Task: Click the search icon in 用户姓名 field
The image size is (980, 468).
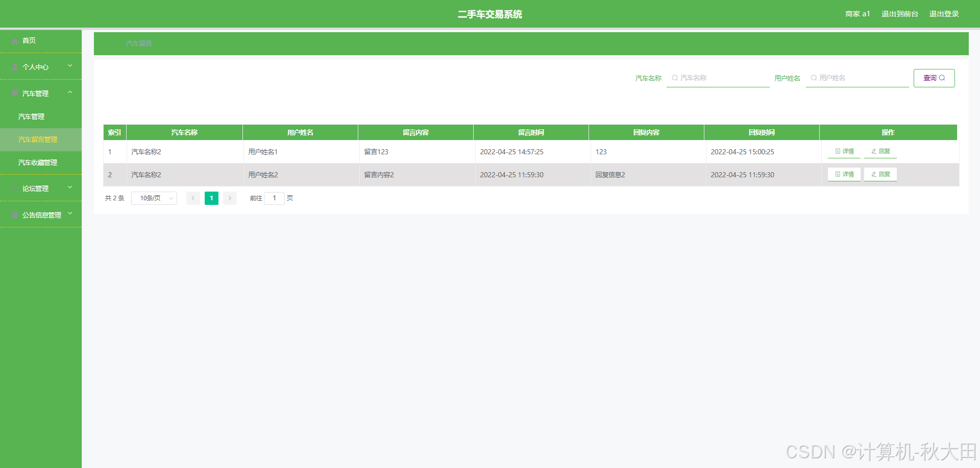Action: coord(814,78)
